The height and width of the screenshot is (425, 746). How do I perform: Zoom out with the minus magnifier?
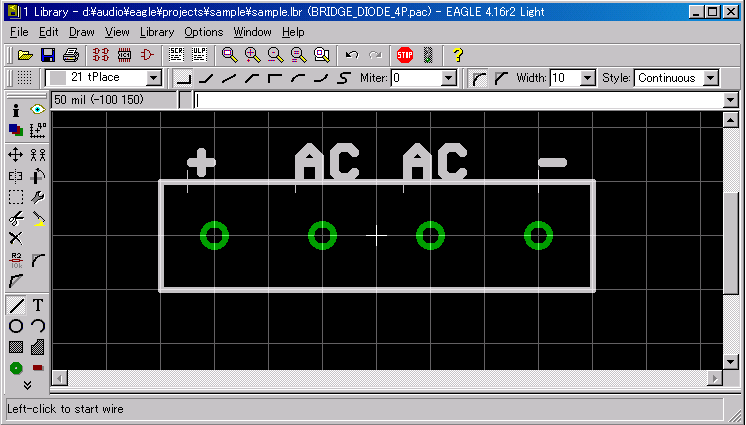(x=275, y=55)
